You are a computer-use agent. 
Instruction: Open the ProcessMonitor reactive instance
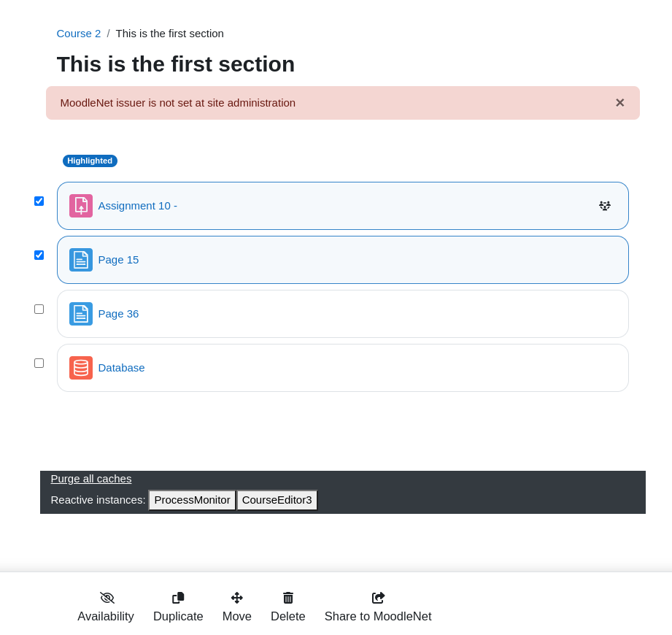tap(192, 500)
